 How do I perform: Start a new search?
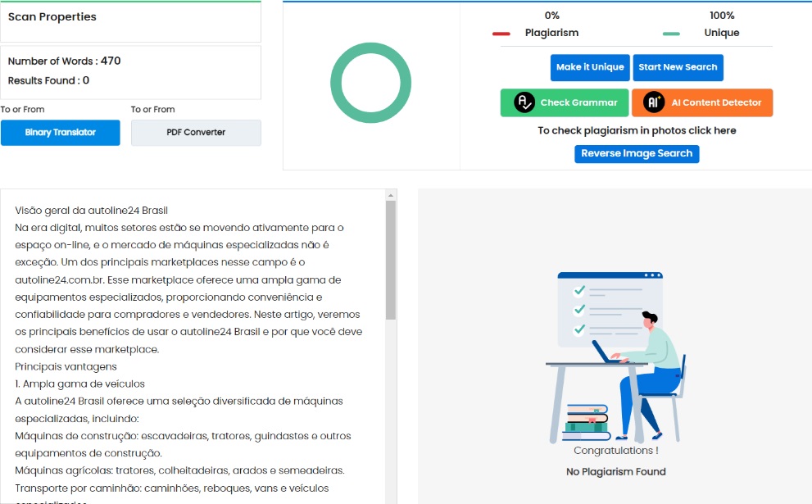678,67
